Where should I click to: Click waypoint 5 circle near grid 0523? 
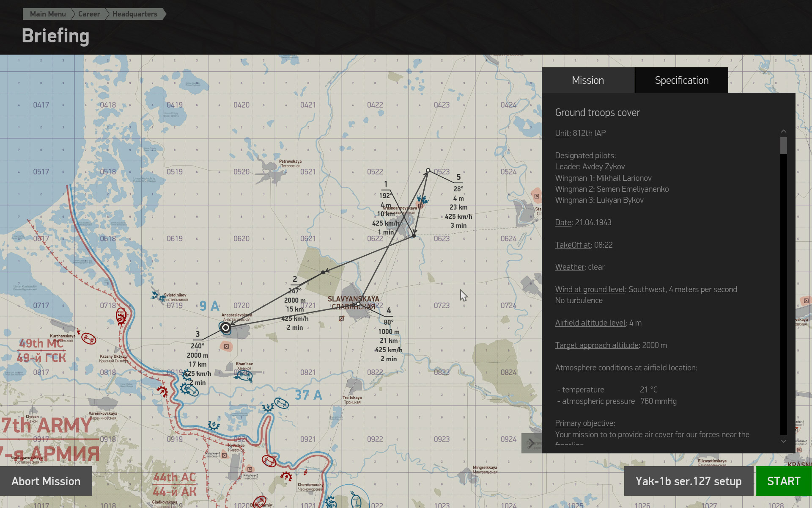(428, 170)
